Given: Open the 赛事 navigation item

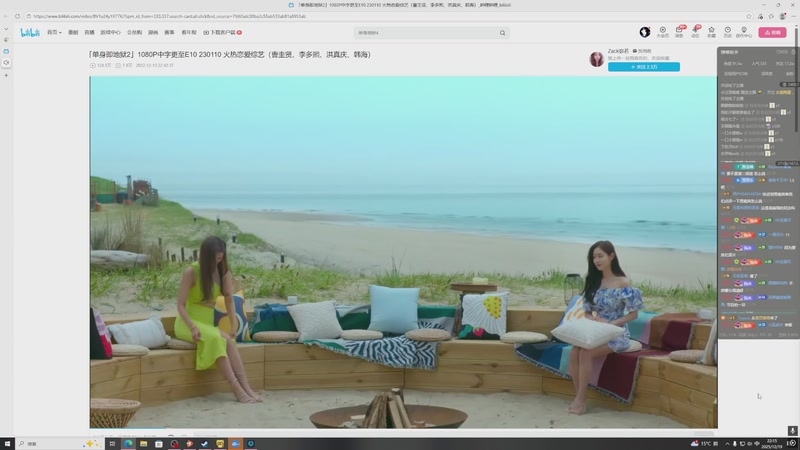Looking at the screenshot, I should (x=169, y=32).
